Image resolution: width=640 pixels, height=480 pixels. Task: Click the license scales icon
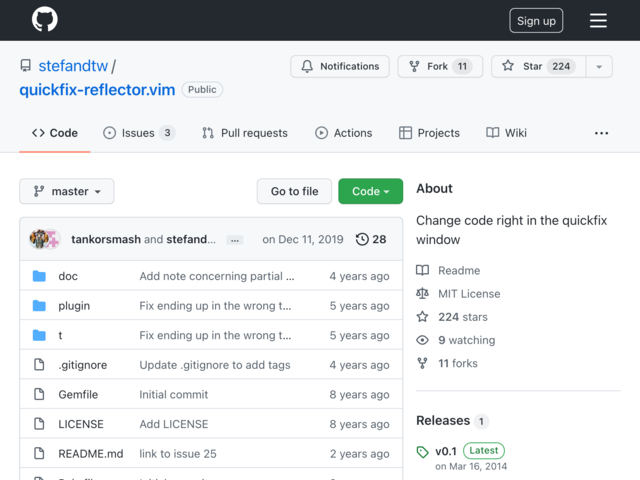[x=422, y=293]
